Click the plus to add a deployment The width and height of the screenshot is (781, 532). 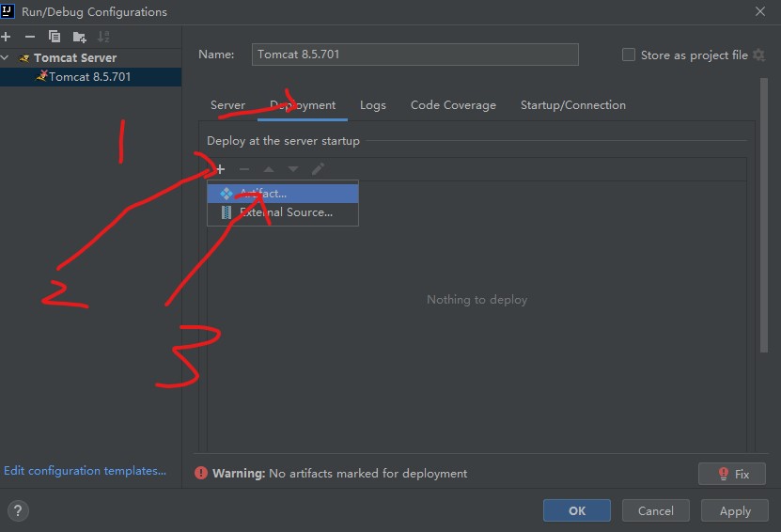coord(220,169)
